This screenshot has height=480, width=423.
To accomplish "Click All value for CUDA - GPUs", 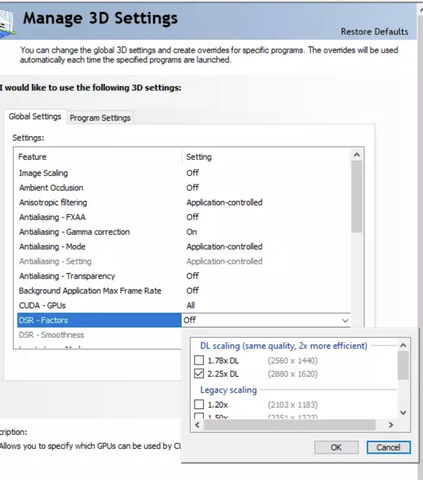I will tap(191, 305).
